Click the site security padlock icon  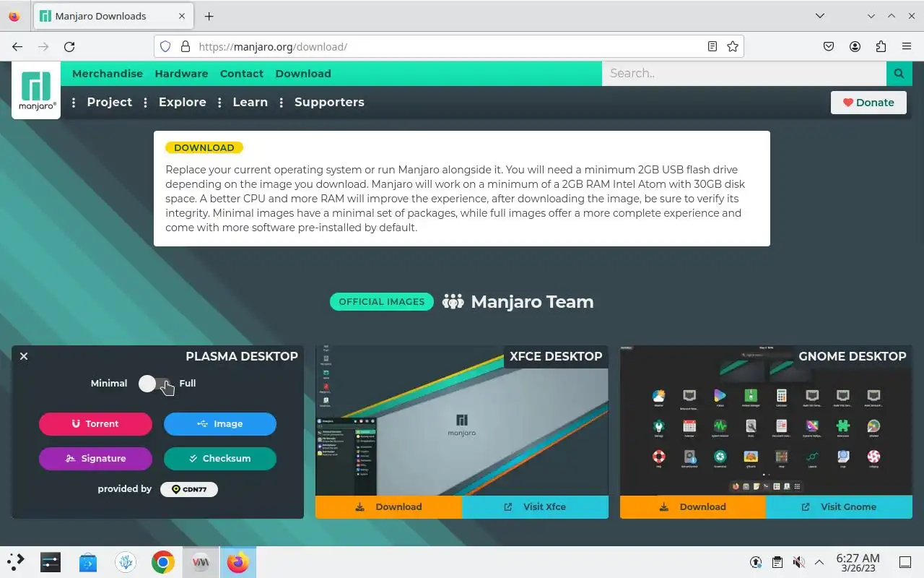186,46
